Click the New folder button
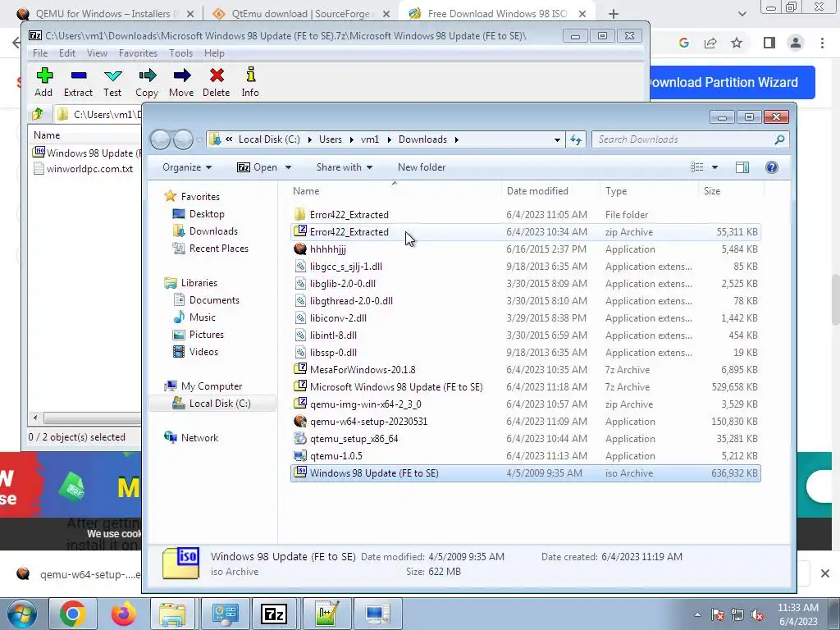Viewport: 840px width, 630px height. tap(422, 167)
